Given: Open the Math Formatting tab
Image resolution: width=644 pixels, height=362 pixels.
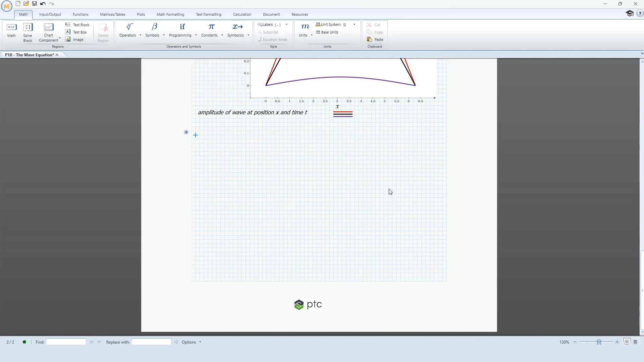Looking at the screenshot, I should pyautogui.click(x=170, y=14).
